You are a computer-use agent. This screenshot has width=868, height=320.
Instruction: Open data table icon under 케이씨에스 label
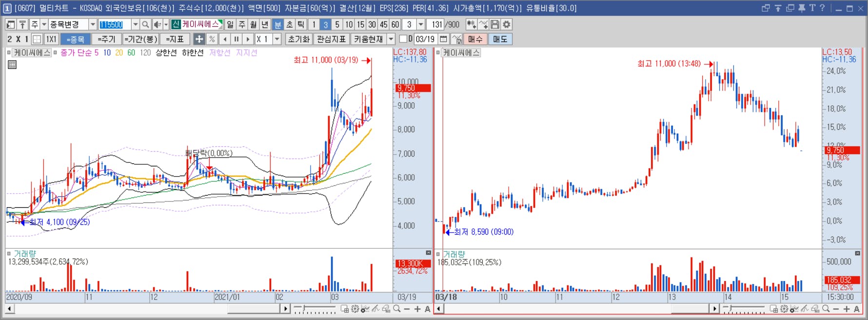click(12, 64)
